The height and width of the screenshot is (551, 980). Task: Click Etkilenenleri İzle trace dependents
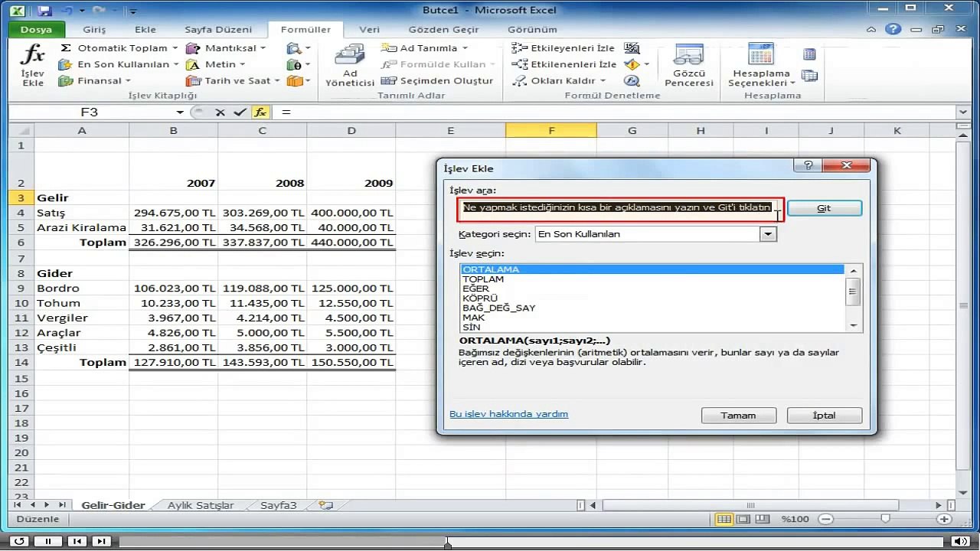[564, 64]
